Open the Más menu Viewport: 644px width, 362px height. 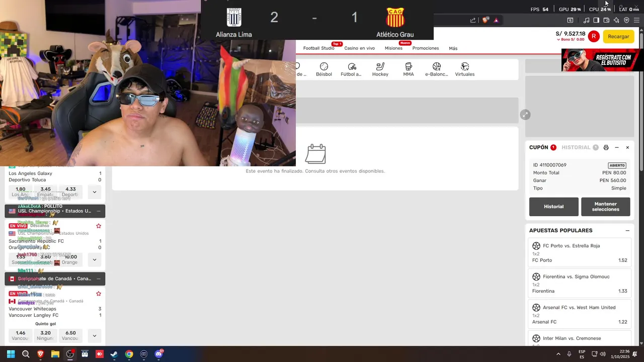[x=453, y=48]
